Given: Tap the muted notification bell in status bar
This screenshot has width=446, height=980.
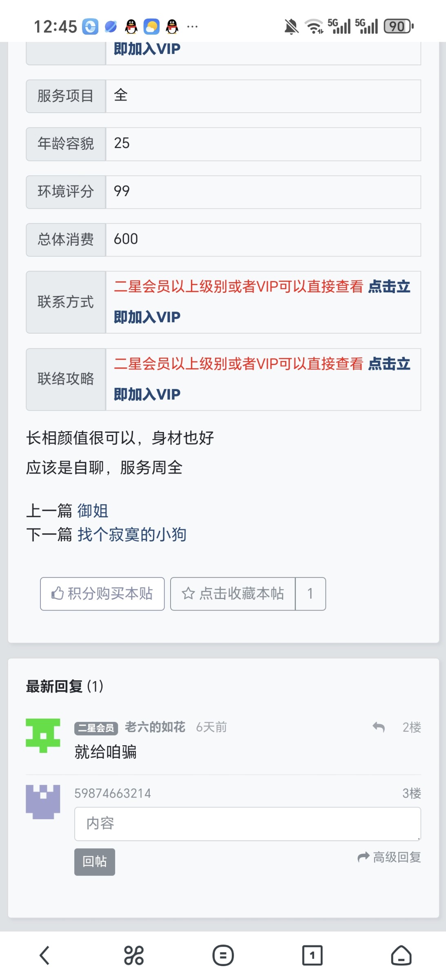Looking at the screenshot, I should pyautogui.click(x=291, y=27).
